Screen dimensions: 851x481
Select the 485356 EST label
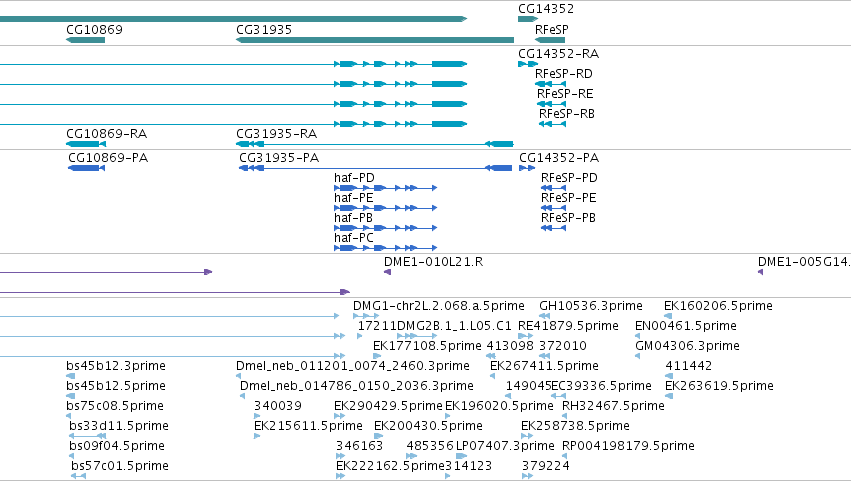click(x=430, y=446)
